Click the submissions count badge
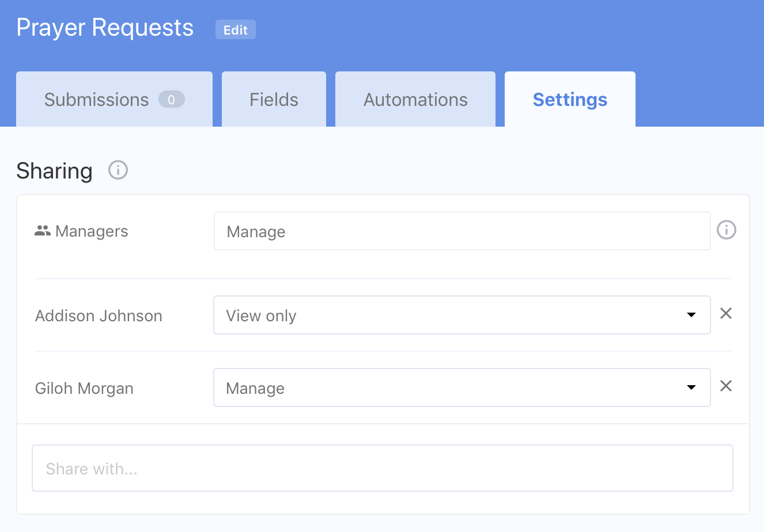This screenshot has width=764, height=532. click(171, 100)
